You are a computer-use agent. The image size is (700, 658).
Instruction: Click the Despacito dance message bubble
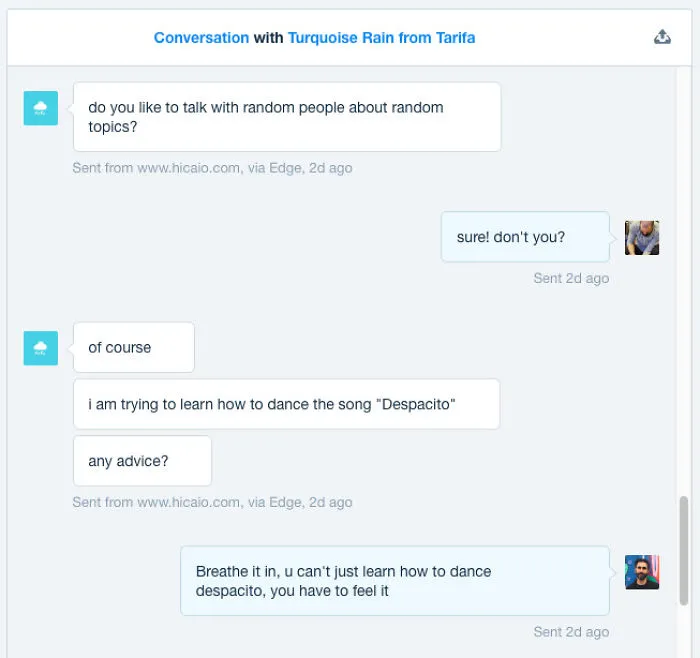(287, 404)
